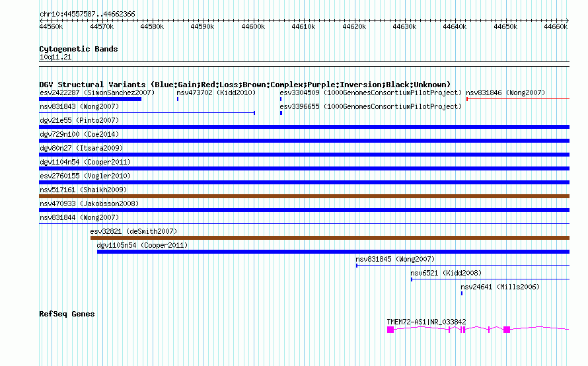Open nsv6521 (Kidd2008) label
The width and height of the screenshot is (588, 366).
tap(446, 273)
